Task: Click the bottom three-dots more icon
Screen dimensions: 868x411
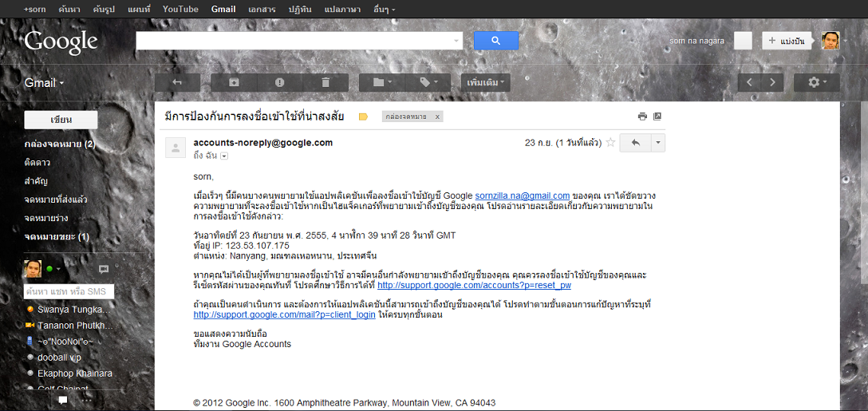Action: coord(87,400)
